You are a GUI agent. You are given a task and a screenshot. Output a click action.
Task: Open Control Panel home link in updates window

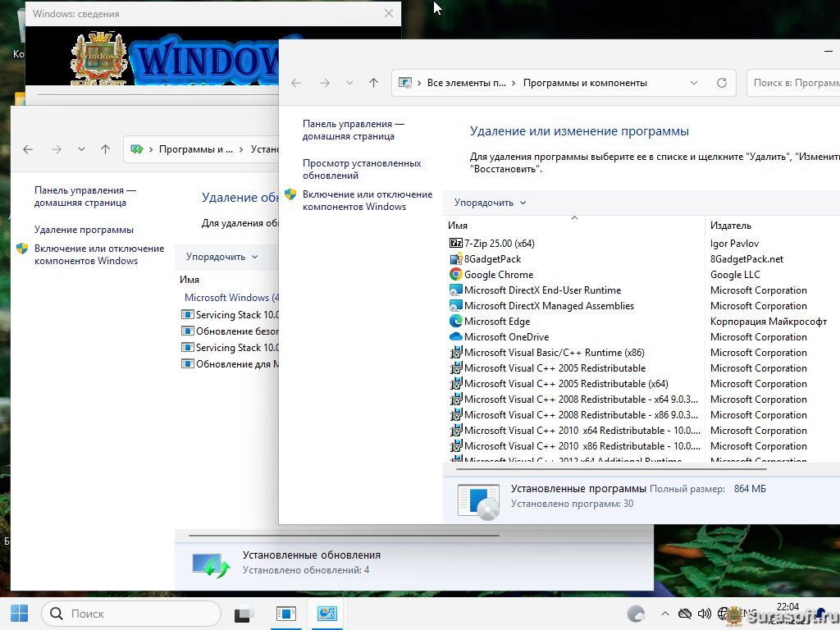(x=84, y=196)
